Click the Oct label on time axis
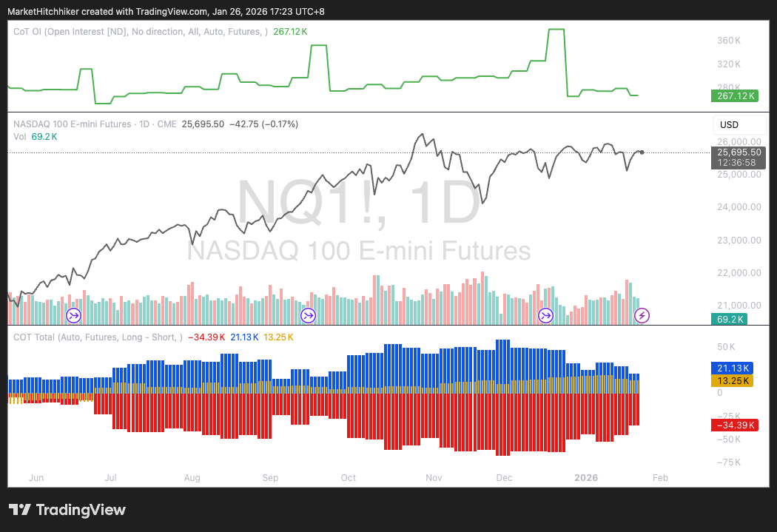Image resolution: width=777 pixels, height=532 pixels. coord(349,477)
